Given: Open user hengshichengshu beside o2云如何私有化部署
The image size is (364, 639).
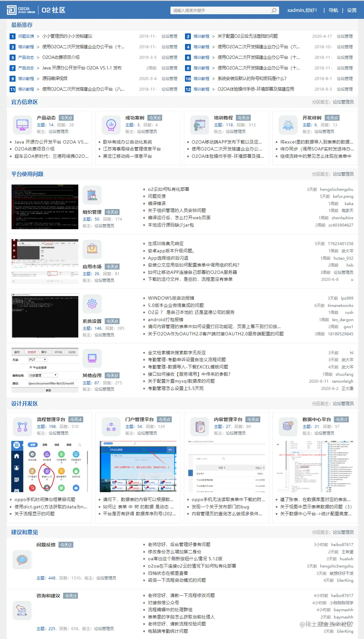Looking at the screenshot, I should [x=337, y=190].
